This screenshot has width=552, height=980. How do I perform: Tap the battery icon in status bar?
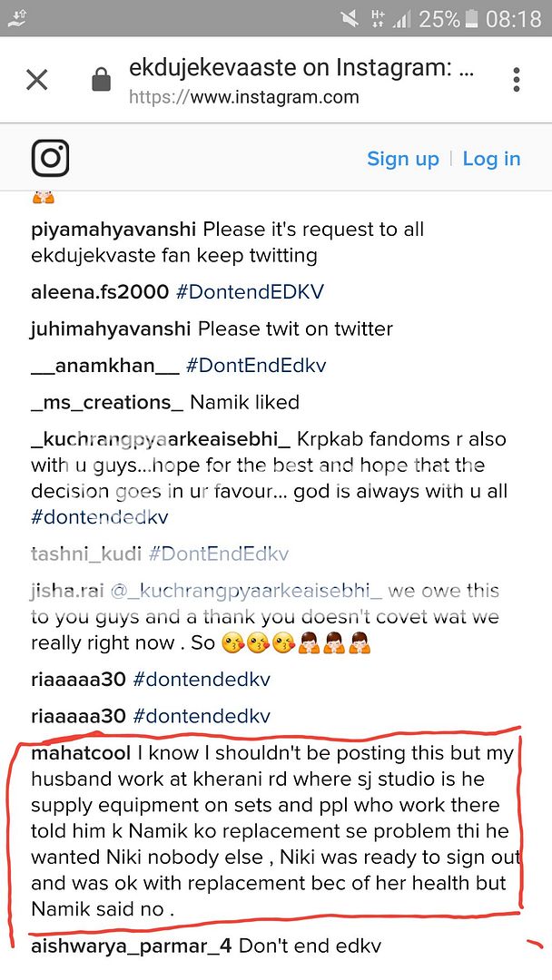pyautogui.click(x=471, y=18)
